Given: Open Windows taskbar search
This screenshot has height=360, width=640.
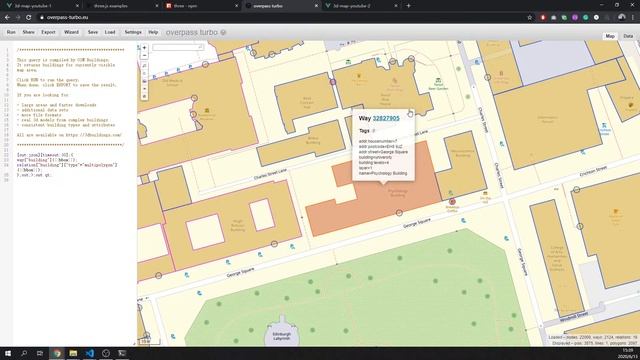Looking at the screenshot, I should (24, 353).
